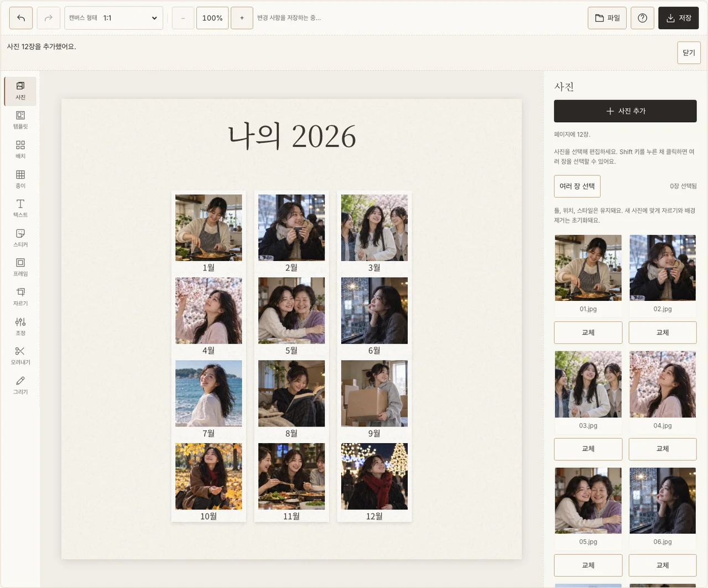708x588 pixels.
Task: Select the 그리기 (Draw) pencil tool
Action: 20,386
